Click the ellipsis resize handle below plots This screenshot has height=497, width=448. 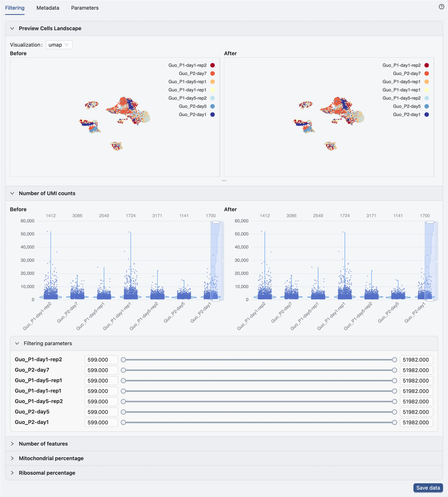click(x=224, y=181)
